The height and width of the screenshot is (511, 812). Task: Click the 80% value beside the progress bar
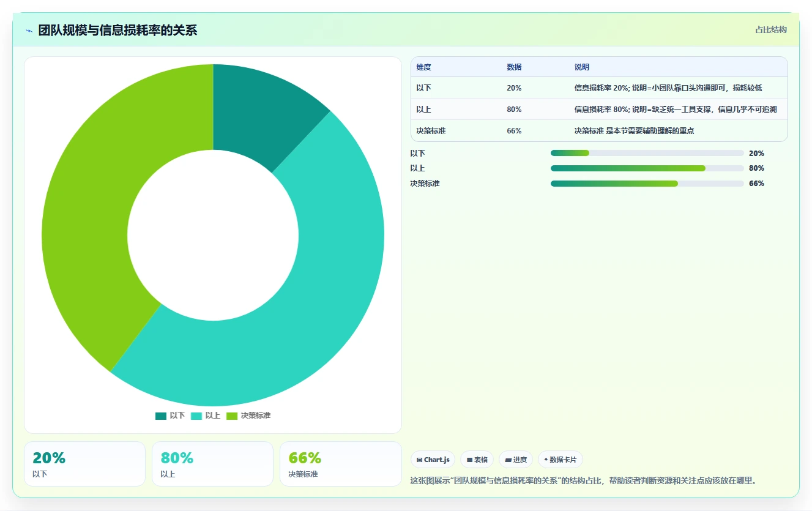pos(756,168)
